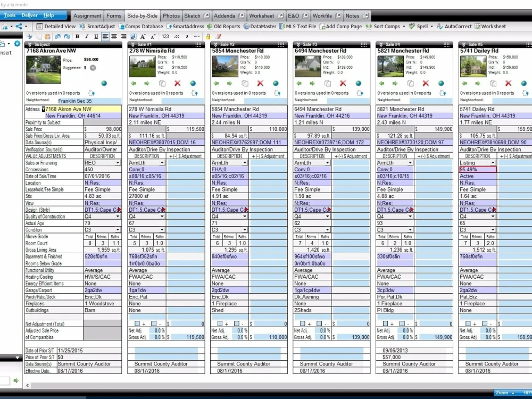Screen dimensions: 532x399
Task: Click the Redo arrow icon
Action: coord(67,36)
